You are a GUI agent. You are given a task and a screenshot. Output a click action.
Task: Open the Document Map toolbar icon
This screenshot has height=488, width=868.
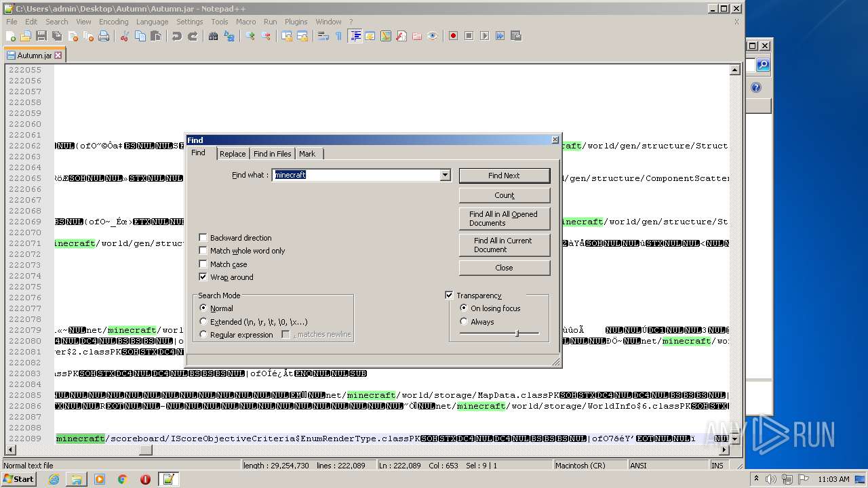point(386,36)
